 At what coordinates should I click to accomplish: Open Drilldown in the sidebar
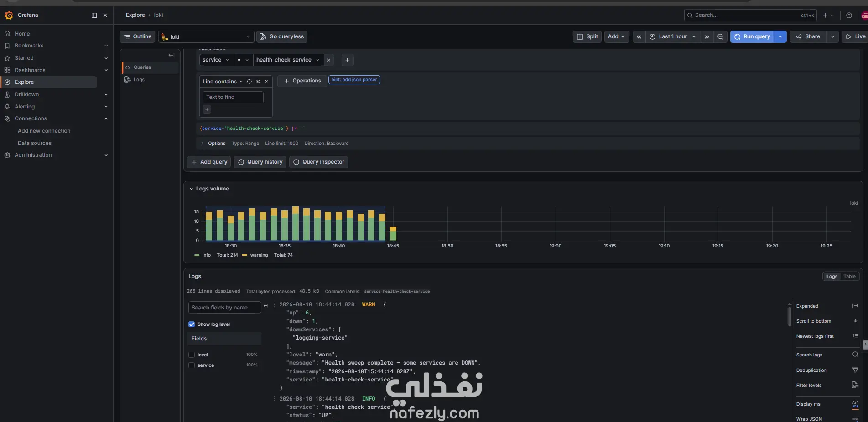point(26,94)
